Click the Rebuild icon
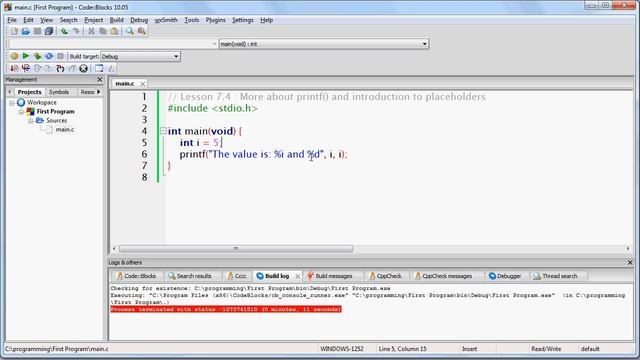The image size is (640, 360). click(49, 56)
